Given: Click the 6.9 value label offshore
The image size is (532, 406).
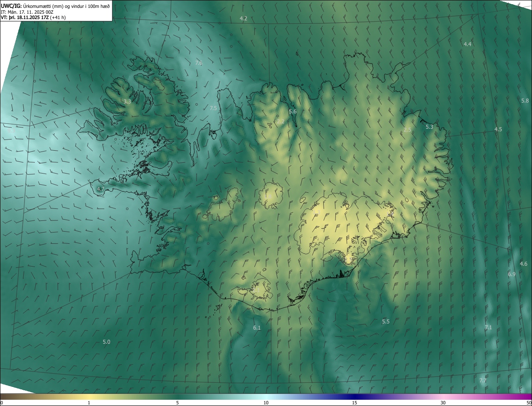Looking at the screenshot, I should point(512,274).
